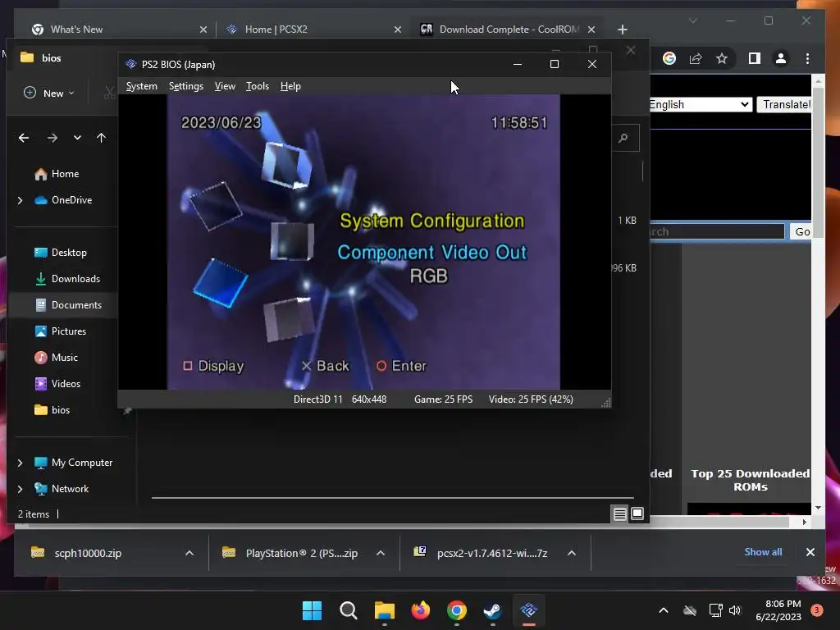
Task: Open Steam from the taskbar
Action: pos(492,610)
